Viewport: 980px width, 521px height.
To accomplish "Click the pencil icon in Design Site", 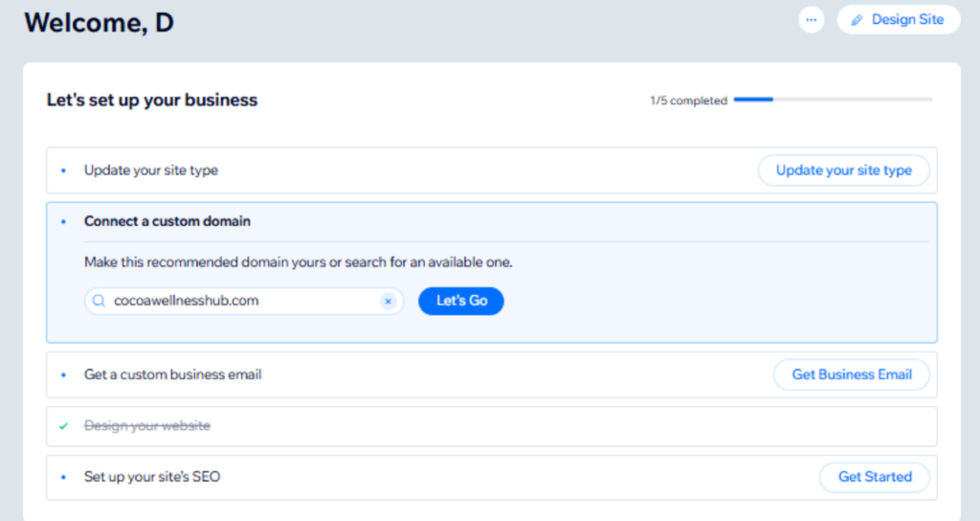I will [x=857, y=20].
